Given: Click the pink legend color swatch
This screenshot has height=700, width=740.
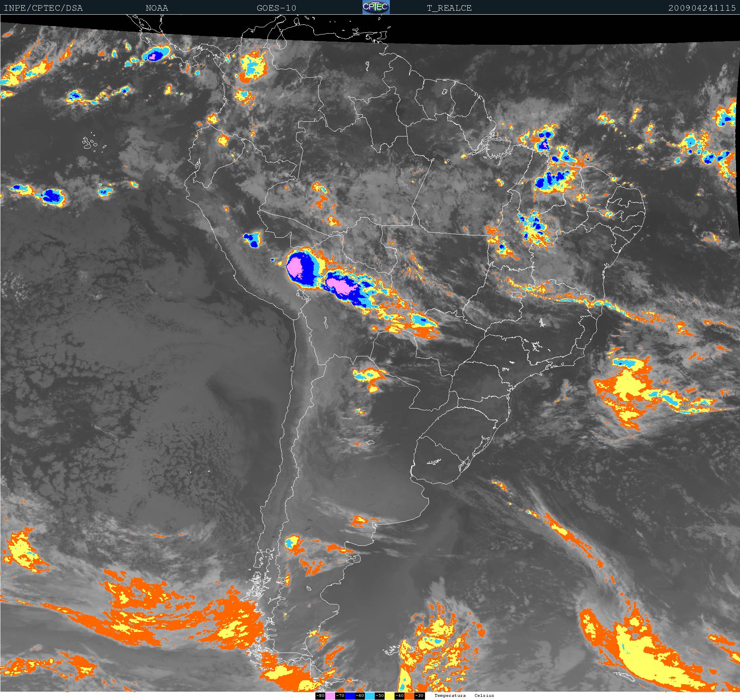Looking at the screenshot, I should (x=330, y=696).
